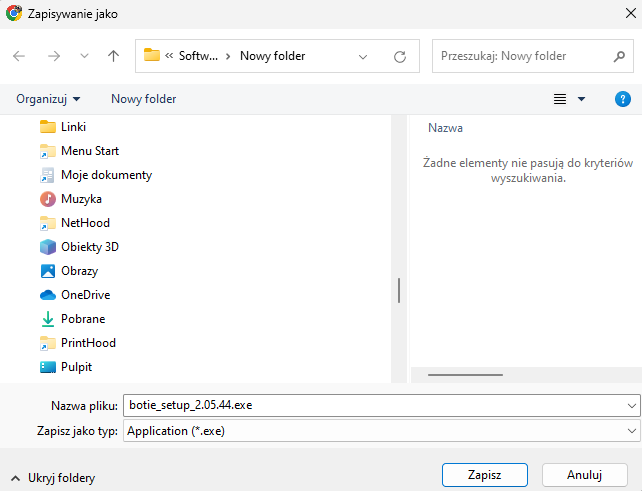Sort by the Nazwa column header
This screenshot has width=642, height=491.
coord(445,128)
